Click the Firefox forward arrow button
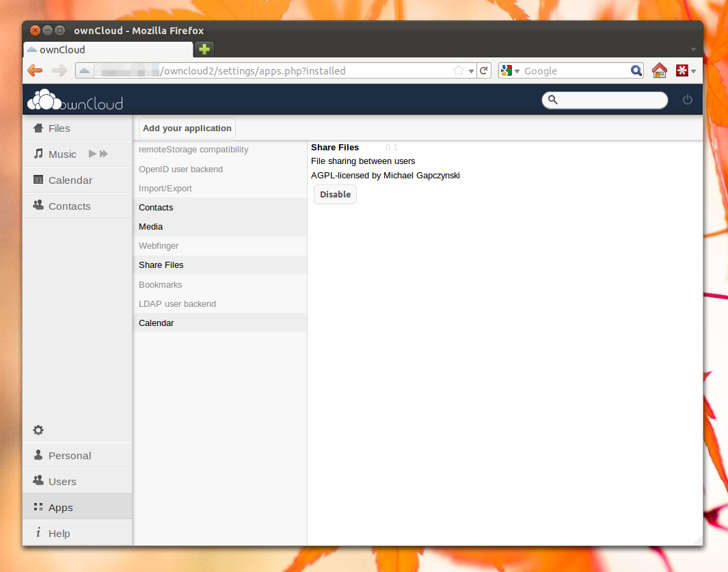 point(59,70)
